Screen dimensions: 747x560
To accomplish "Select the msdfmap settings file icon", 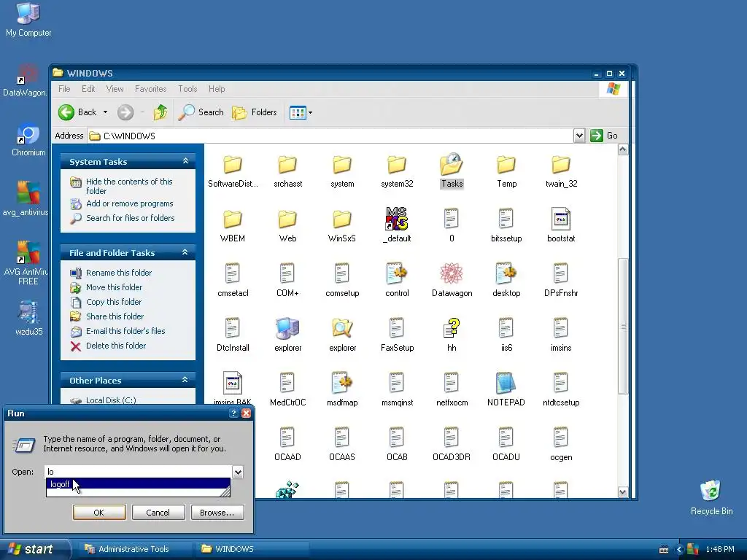I will 341,383.
